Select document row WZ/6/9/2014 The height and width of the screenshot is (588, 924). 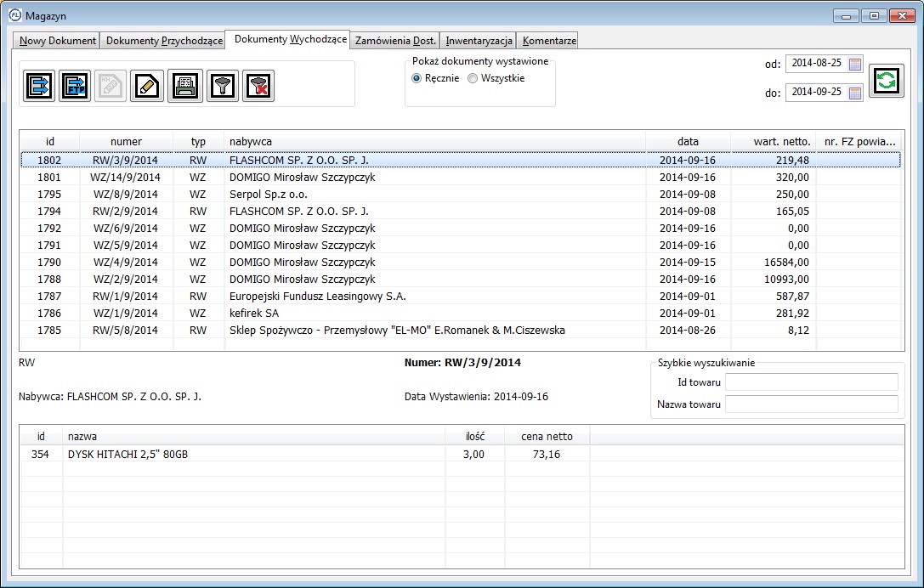[x=460, y=229]
